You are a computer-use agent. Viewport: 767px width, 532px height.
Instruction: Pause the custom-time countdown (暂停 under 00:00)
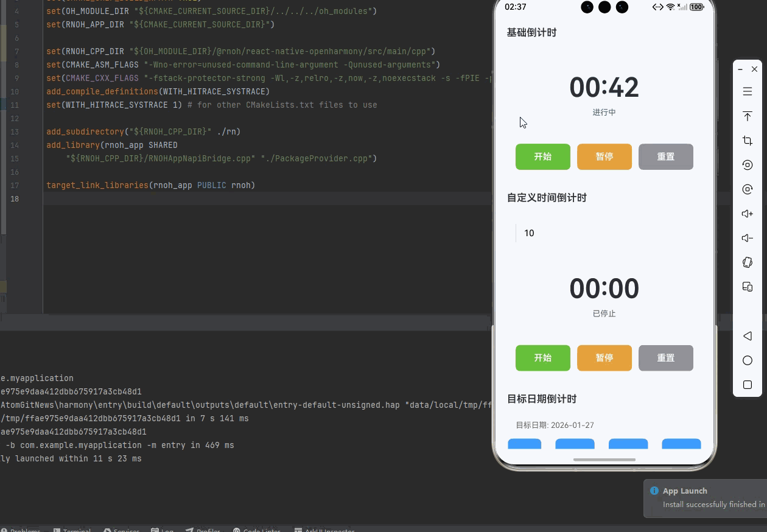(604, 358)
